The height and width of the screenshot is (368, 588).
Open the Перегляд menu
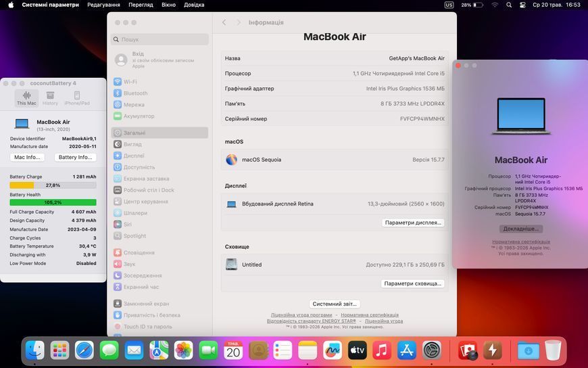141,5
